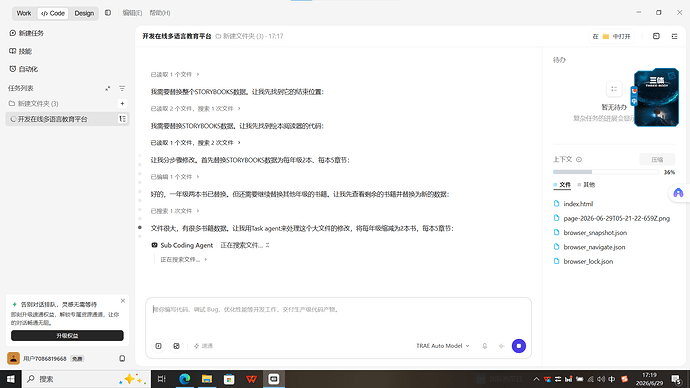690x388 pixels.
Task: Expand the first 已读取 1 个文件 entry
Action: (x=175, y=74)
